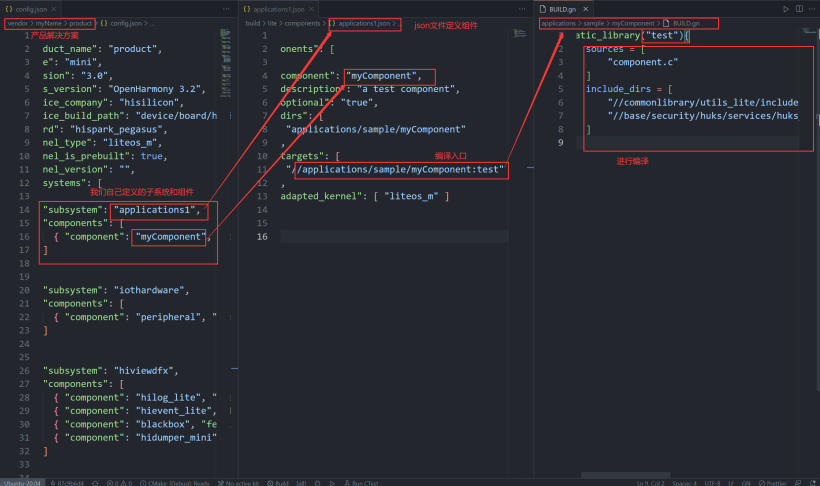
Task: Open the applications breadcrumb in BUILD.gn editor
Action: [558, 24]
